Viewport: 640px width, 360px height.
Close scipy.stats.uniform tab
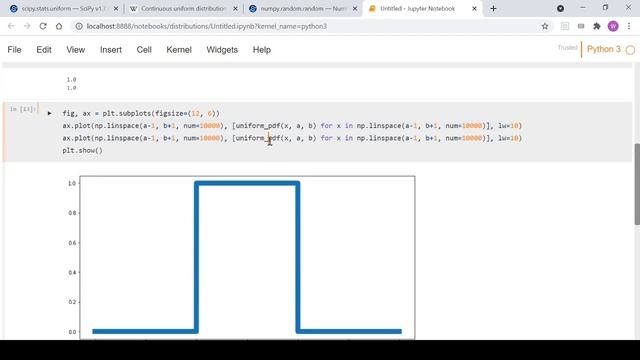(116, 9)
